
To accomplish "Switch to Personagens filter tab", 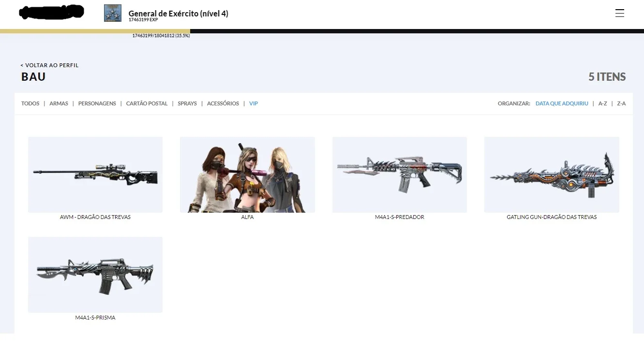I will [97, 103].
